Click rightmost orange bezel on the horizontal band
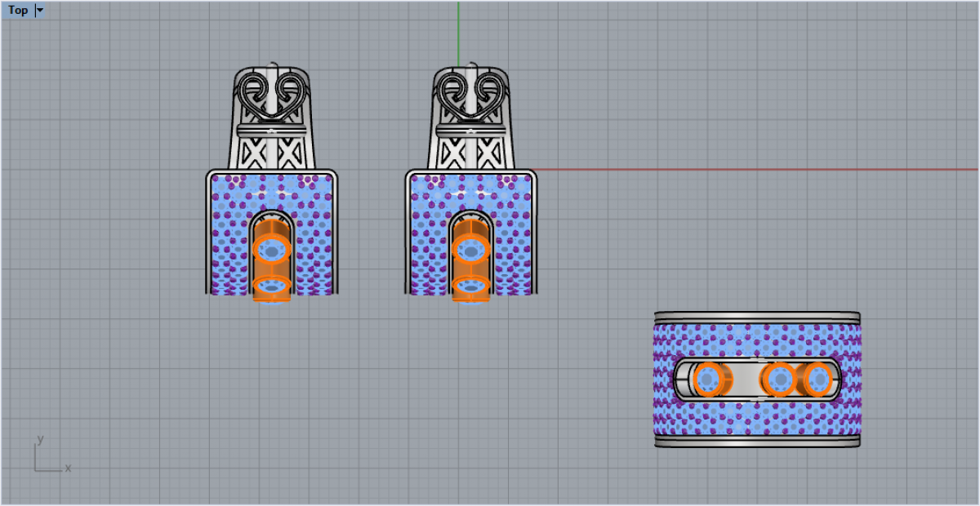This screenshot has width=980, height=506. tap(817, 379)
